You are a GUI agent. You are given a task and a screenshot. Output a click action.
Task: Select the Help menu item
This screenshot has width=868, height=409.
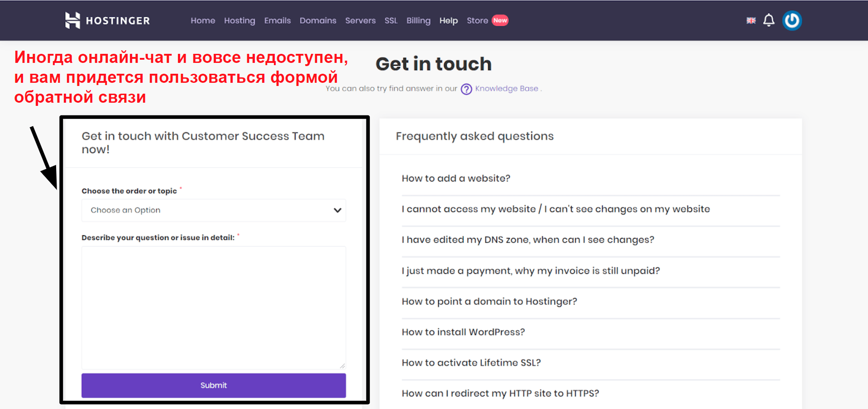(x=448, y=20)
